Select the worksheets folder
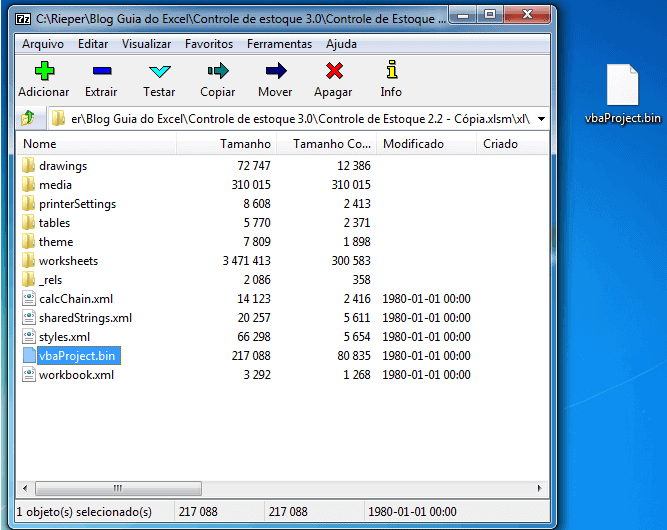The height and width of the screenshot is (530, 667). pos(69,261)
